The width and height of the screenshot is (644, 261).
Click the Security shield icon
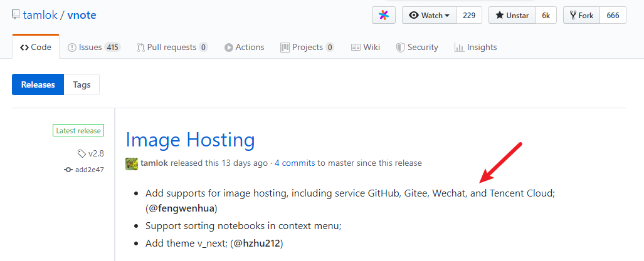coord(401,48)
